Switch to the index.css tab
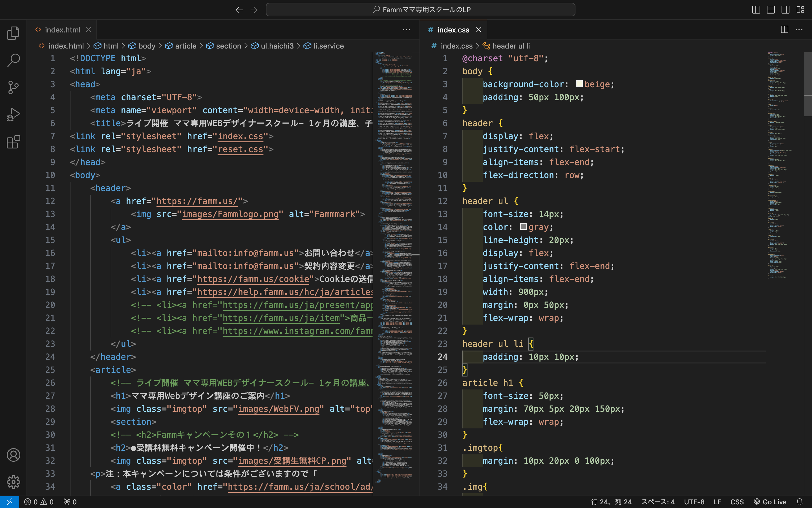The width and height of the screenshot is (812, 508). 453,30
